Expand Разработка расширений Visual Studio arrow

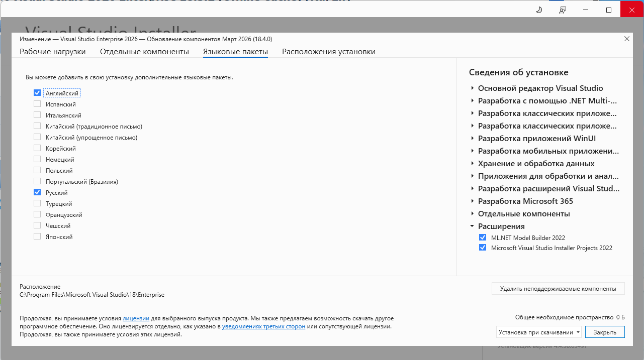473,188
